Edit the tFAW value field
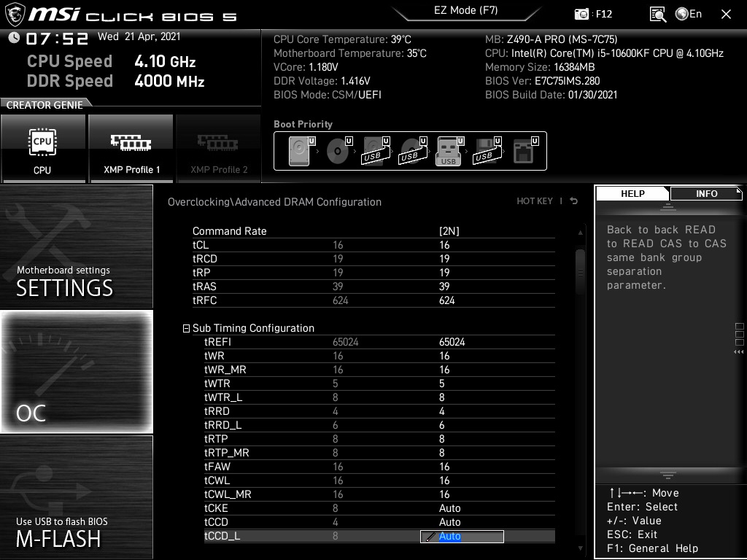 coord(444,467)
